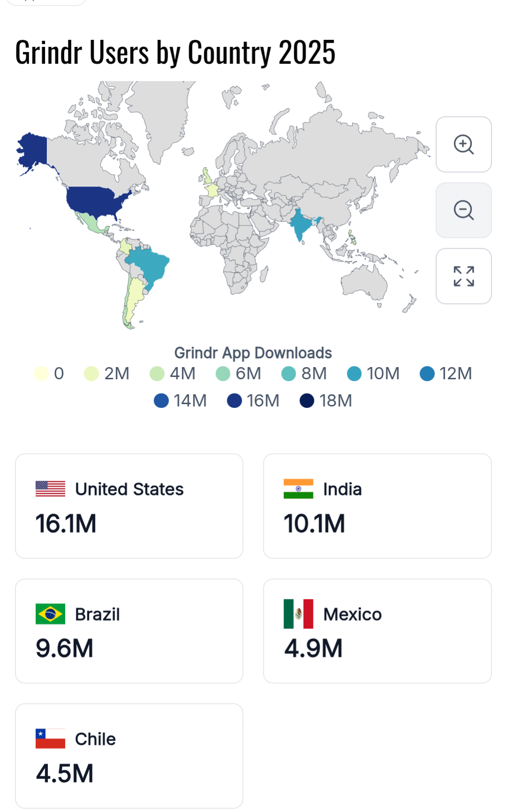Select the 0 legend color dot
Image resolution: width=506 pixels, height=812 pixels.
[41, 374]
